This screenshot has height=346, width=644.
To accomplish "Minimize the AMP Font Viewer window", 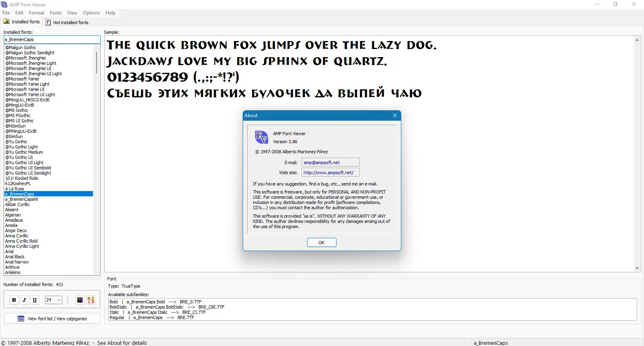I will 597,4.
